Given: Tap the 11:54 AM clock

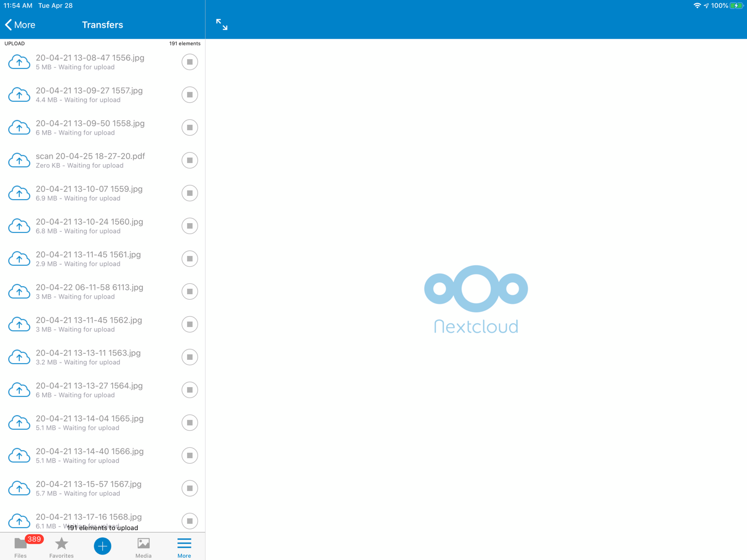Looking at the screenshot, I should (18, 5).
